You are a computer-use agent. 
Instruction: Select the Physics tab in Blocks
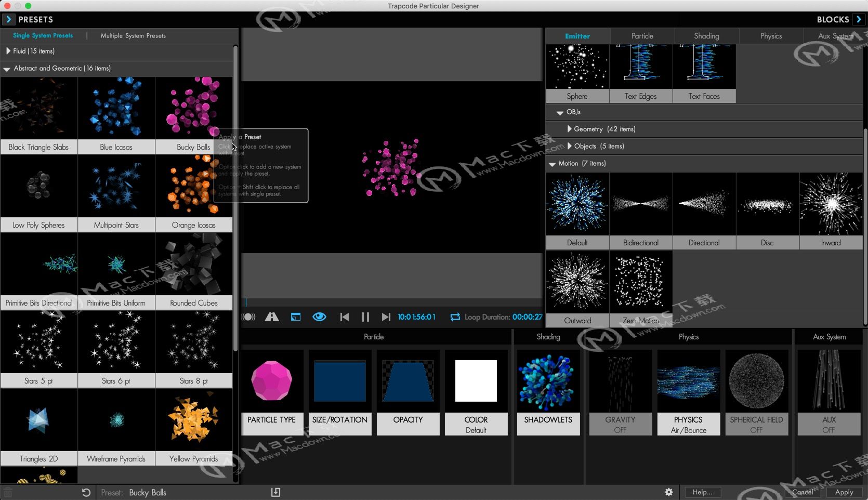pyautogui.click(x=771, y=36)
